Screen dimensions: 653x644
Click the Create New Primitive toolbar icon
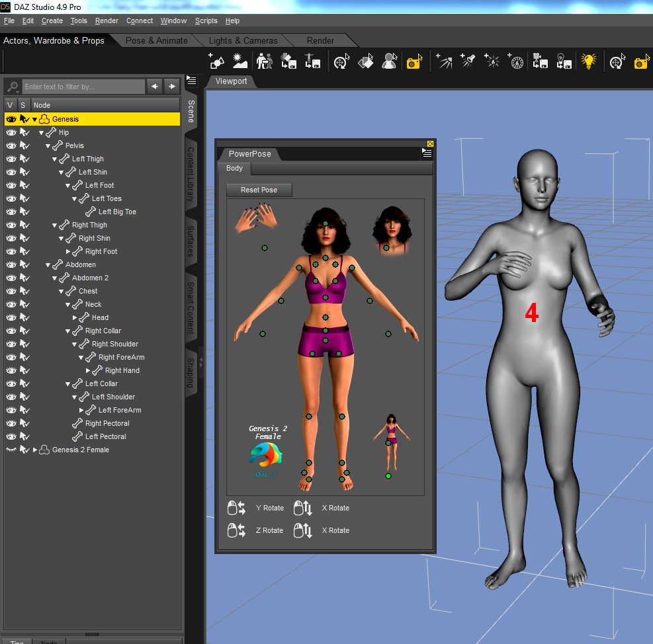click(x=216, y=61)
